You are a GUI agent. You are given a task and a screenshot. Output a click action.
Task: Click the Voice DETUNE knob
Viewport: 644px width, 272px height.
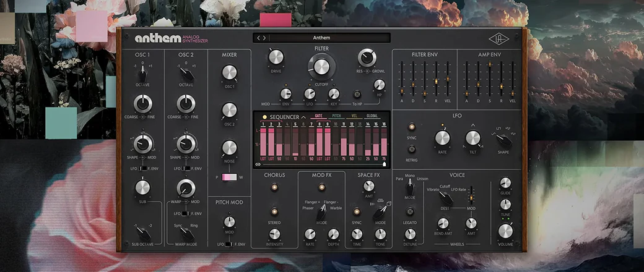tap(409, 234)
